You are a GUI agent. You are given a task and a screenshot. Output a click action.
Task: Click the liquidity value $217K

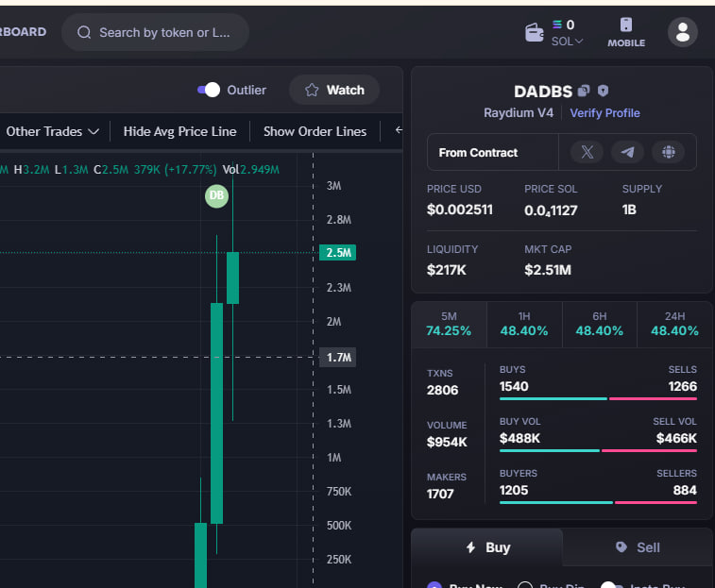(446, 270)
